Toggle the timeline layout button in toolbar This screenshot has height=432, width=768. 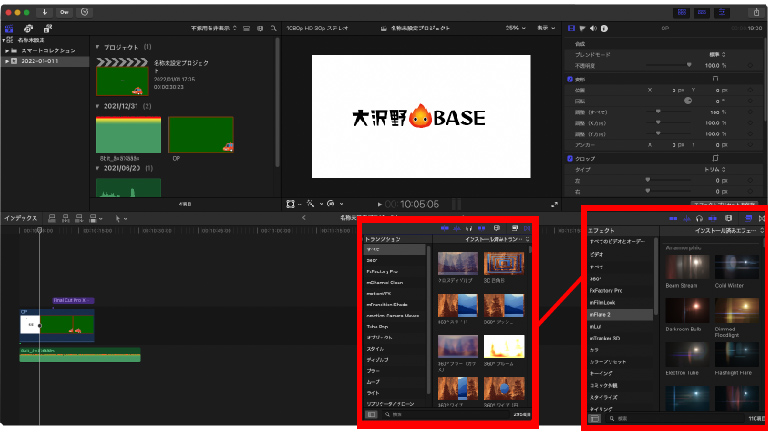coord(702,12)
